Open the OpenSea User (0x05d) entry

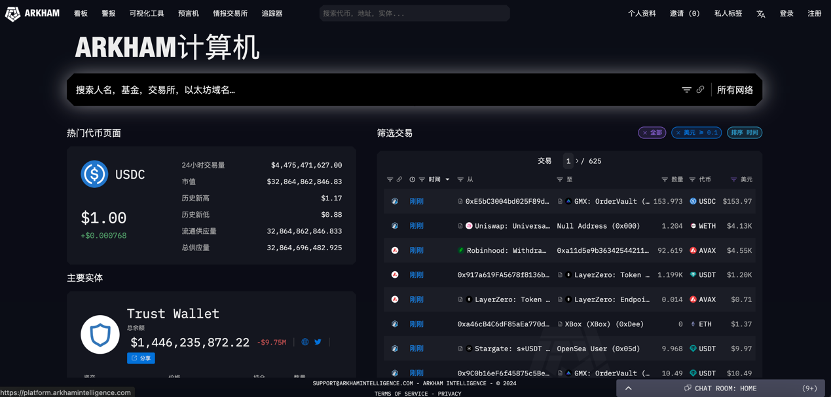pos(598,349)
